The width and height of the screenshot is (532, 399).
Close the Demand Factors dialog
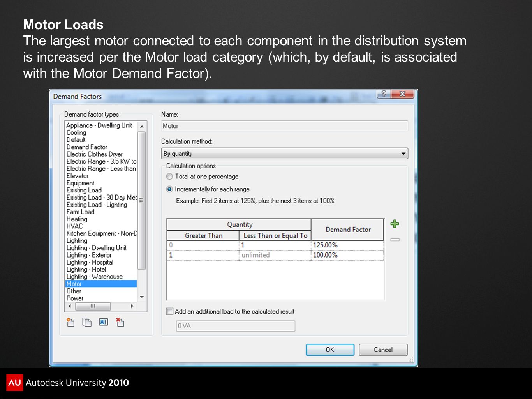click(x=402, y=94)
